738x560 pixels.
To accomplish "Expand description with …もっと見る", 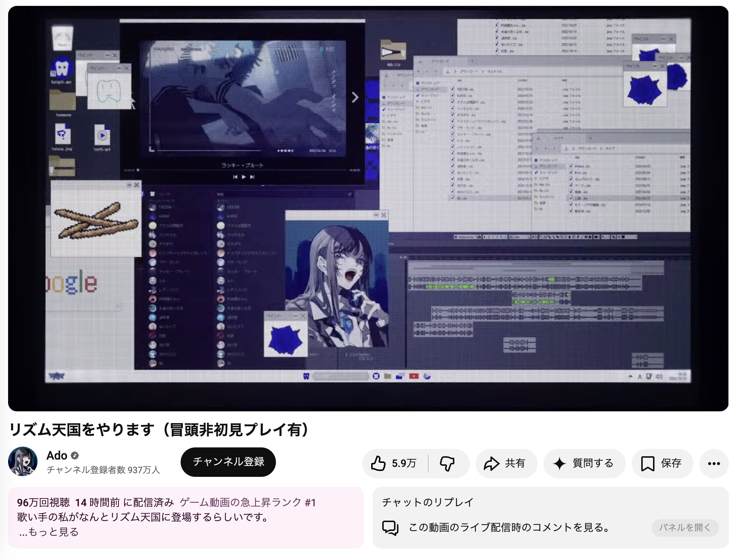I will pos(49,532).
